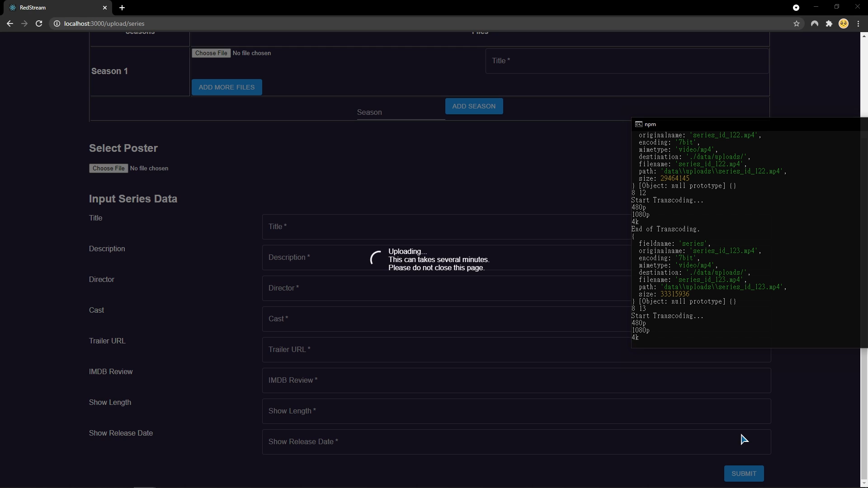Click the site info icon in address bar

pyautogui.click(x=57, y=23)
